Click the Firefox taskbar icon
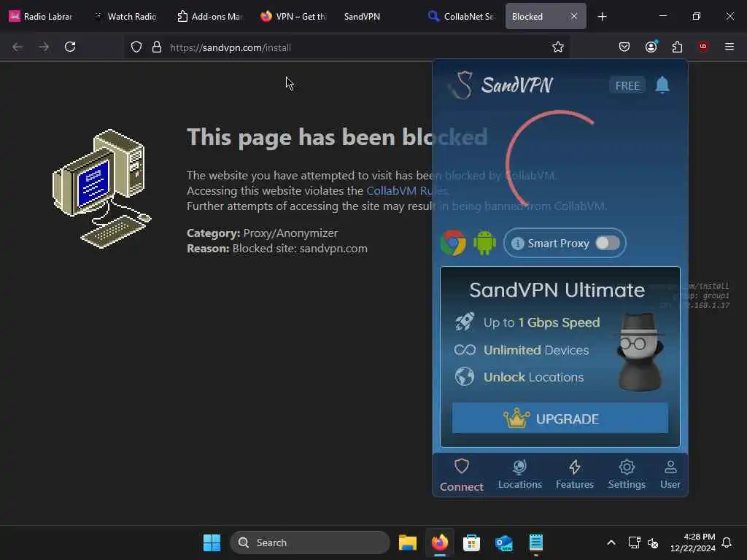Image resolution: width=747 pixels, height=560 pixels. click(440, 542)
